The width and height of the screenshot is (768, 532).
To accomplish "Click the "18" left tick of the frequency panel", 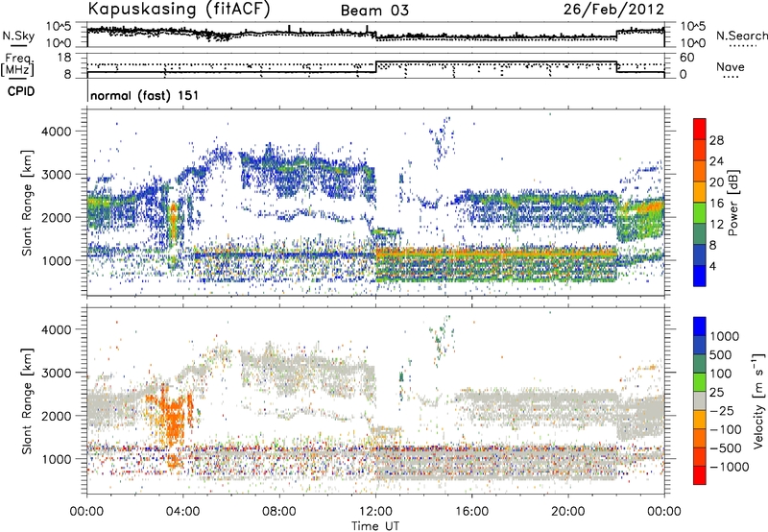I will 64,58.
